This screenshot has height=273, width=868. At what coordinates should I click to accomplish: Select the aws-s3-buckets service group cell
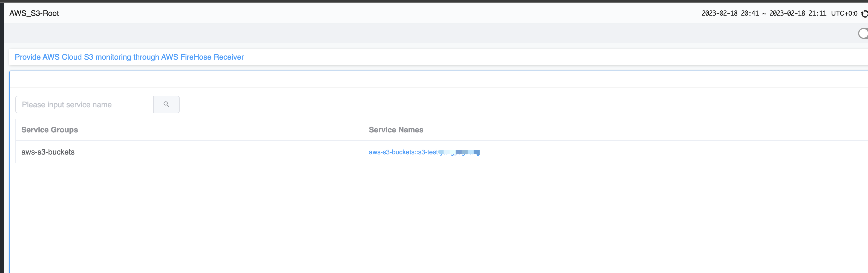[x=189, y=152]
